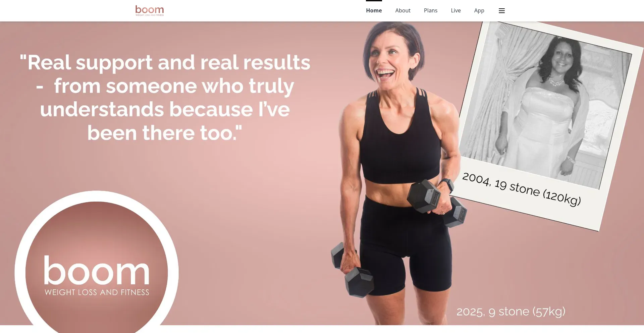The width and height of the screenshot is (644, 333).
Task: Open the Plans menu item
Action: [x=431, y=11]
